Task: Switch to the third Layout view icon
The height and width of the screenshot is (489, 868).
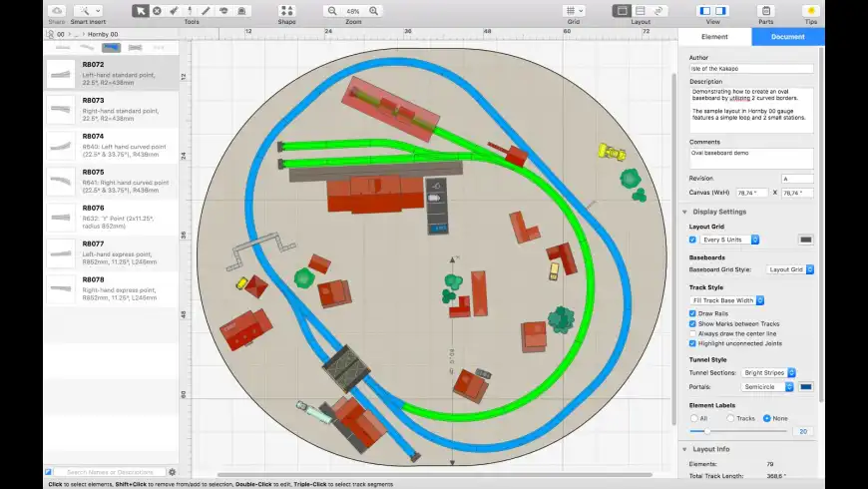Action: click(658, 11)
